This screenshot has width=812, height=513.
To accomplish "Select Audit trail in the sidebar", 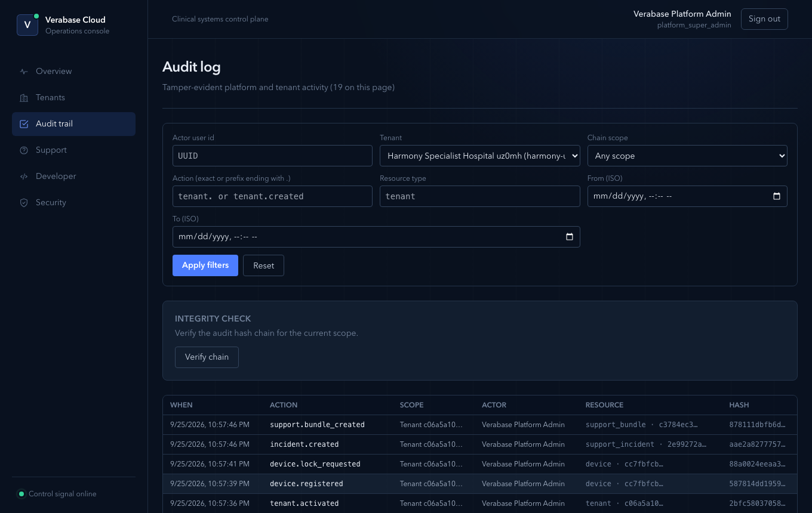I will tap(73, 124).
